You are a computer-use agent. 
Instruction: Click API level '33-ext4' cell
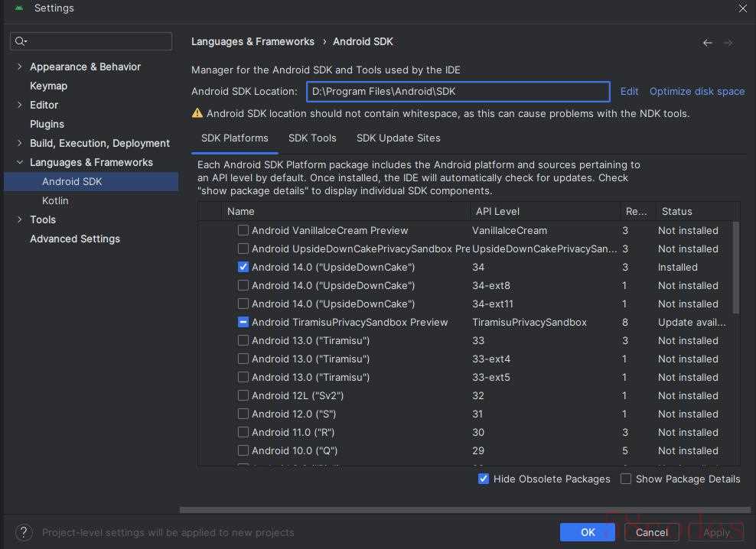click(491, 359)
